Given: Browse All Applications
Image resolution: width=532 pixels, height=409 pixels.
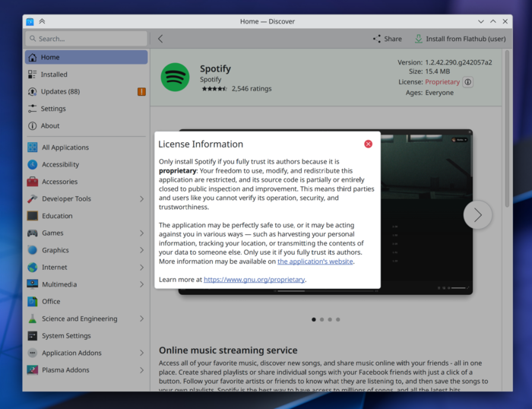Looking at the screenshot, I should point(86,147).
